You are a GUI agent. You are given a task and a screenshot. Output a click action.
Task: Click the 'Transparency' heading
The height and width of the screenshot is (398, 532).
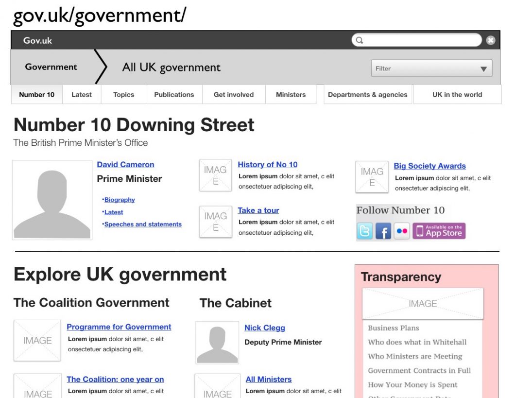pyautogui.click(x=401, y=277)
